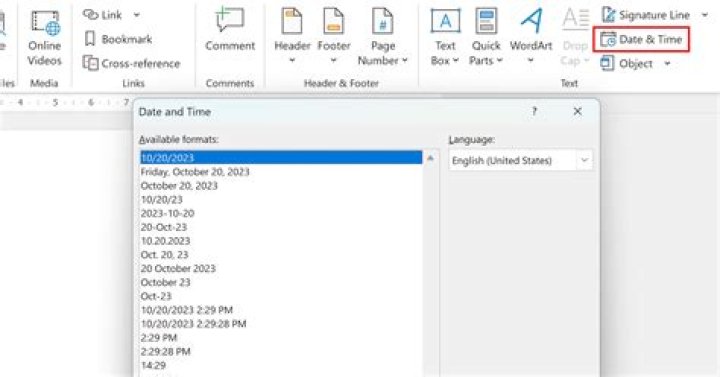Viewport: 720px width, 377px height.
Task: Select format 20-Oct-23
Action: (x=281, y=227)
